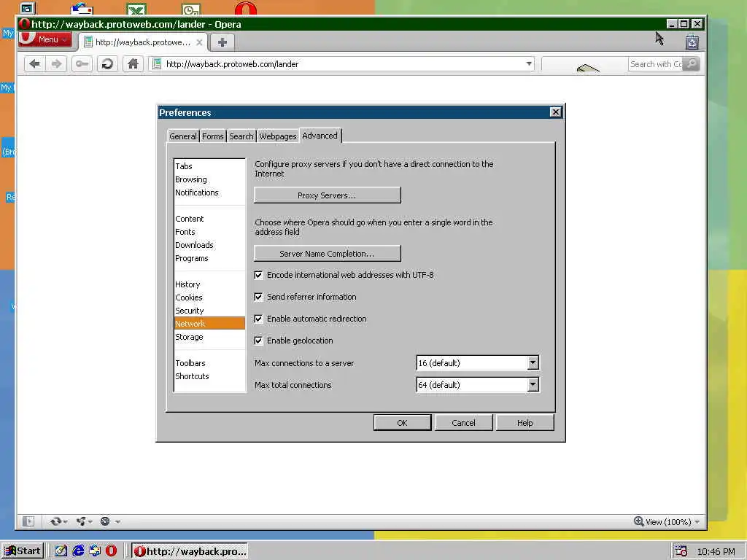The width and height of the screenshot is (747, 560).
Task: Expand Max connections to a server dropdown
Action: coord(533,363)
